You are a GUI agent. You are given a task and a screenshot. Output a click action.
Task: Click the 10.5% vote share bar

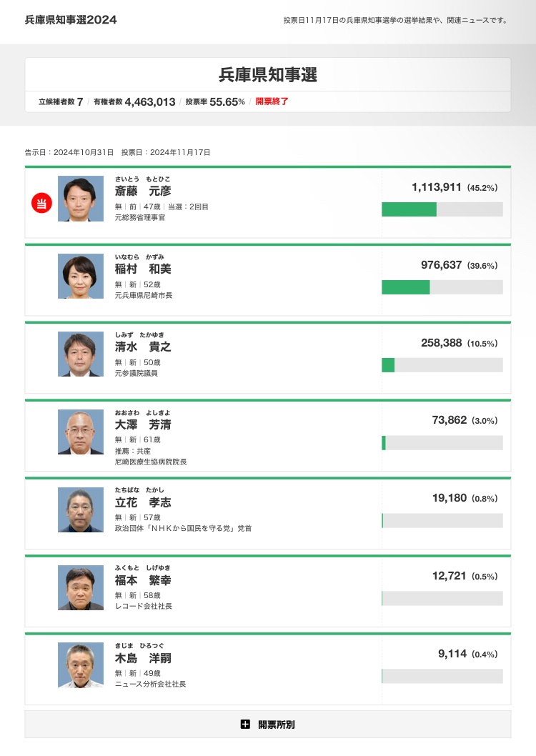(388, 365)
